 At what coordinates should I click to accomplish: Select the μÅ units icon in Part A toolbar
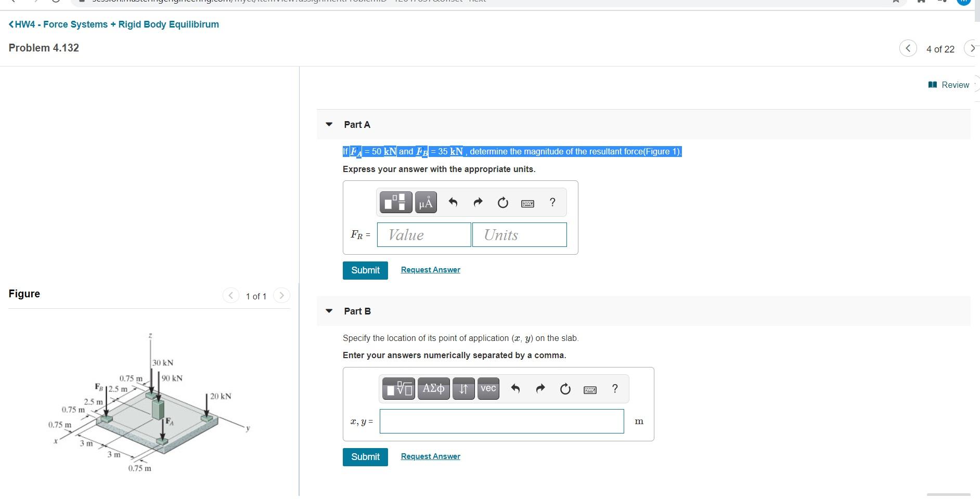click(x=425, y=202)
